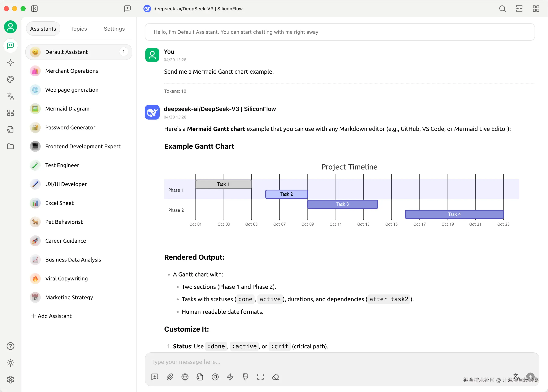The height and width of the screenshot is (392, 548).
Task: Clear chat with the eraser icon
Action: 276,377
